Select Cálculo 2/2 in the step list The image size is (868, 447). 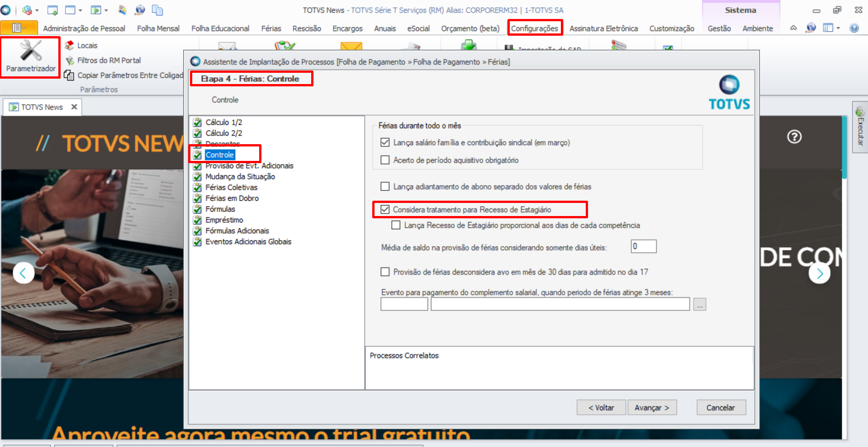coord(223,133)
